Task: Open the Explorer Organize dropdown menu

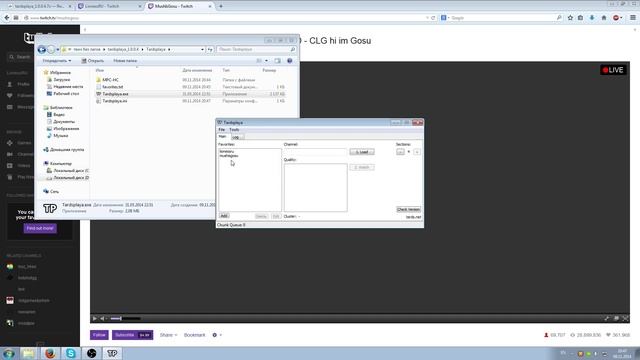Action: click(x=57, y=61)
